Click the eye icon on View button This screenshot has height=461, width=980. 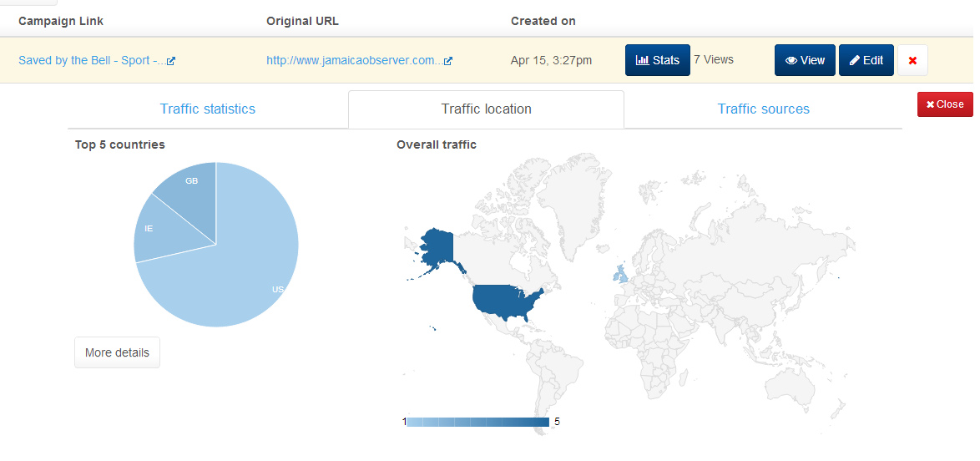791,61
